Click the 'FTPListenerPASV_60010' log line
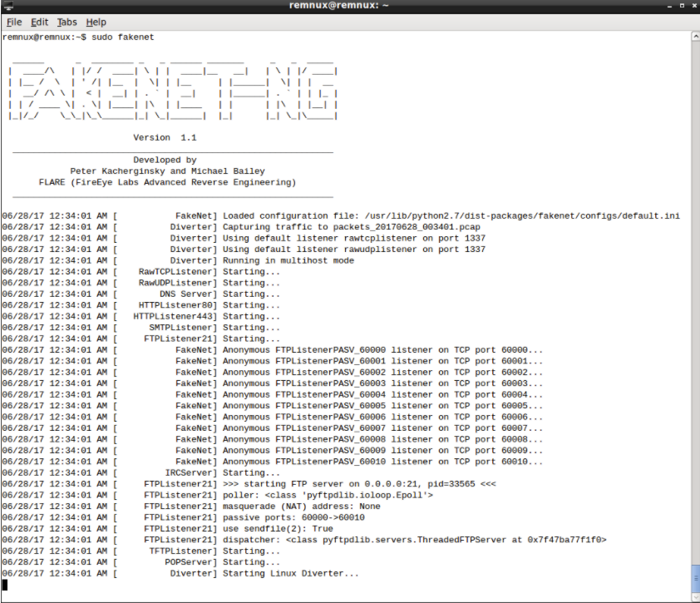The width and height of the screenshot is (700, 603). click(x=273, y=462)
